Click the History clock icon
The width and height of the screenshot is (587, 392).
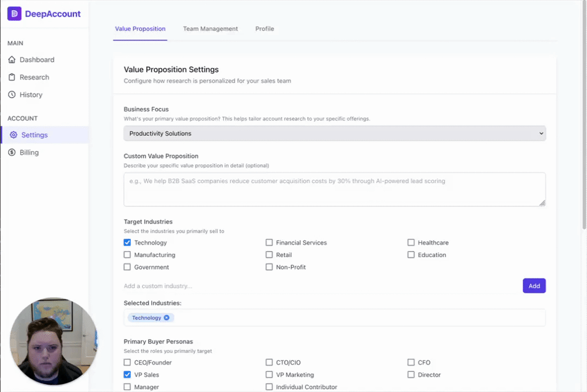coord(12,95)
